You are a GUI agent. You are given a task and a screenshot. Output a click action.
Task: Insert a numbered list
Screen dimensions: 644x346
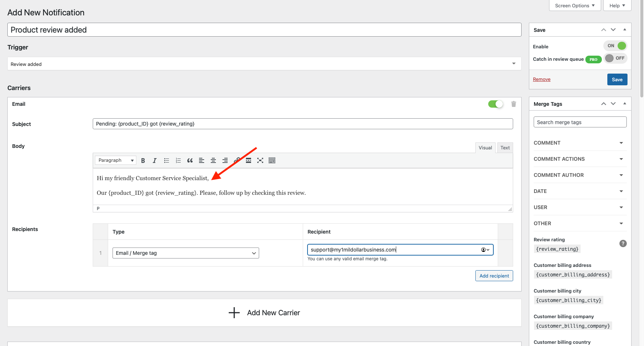178,160
